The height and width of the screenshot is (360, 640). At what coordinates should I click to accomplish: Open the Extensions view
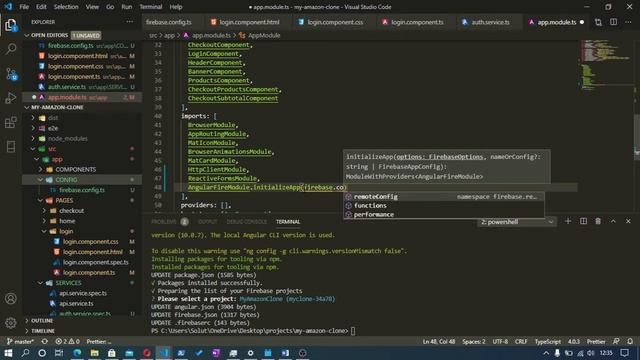coord(11,122)
